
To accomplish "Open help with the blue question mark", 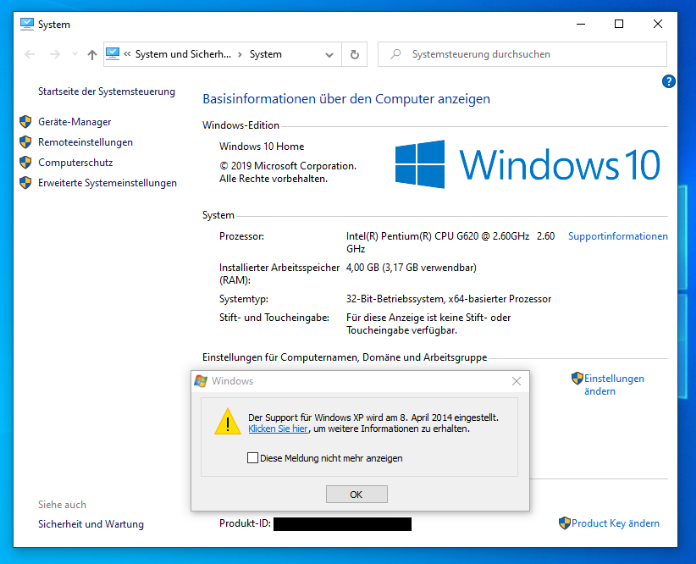I will pyautogui.click(x=668, y=81).
